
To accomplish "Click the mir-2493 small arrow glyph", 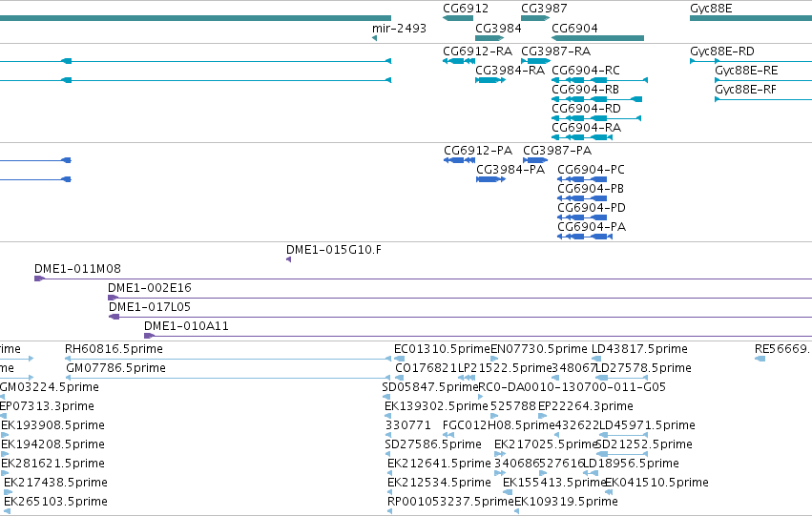I will tap(374, 38).
